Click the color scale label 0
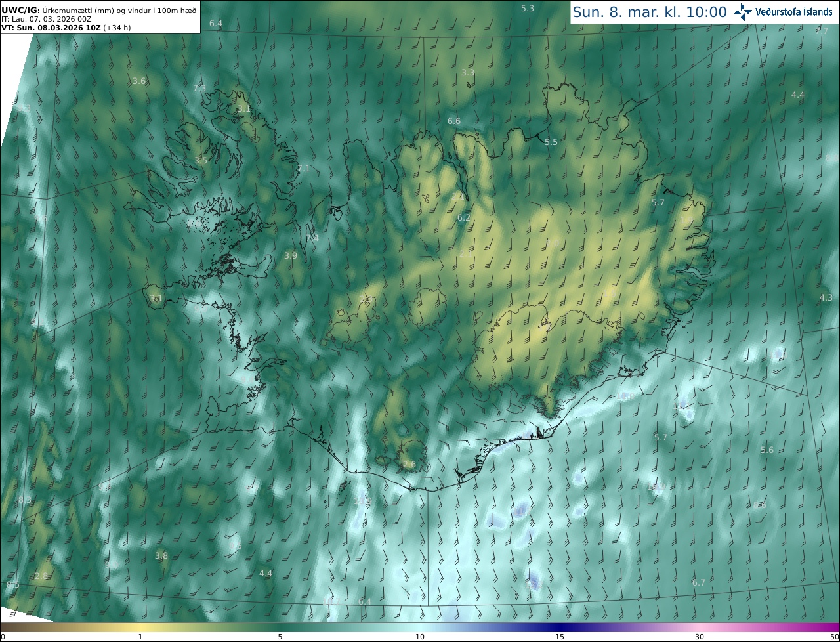 pos(3,637)
